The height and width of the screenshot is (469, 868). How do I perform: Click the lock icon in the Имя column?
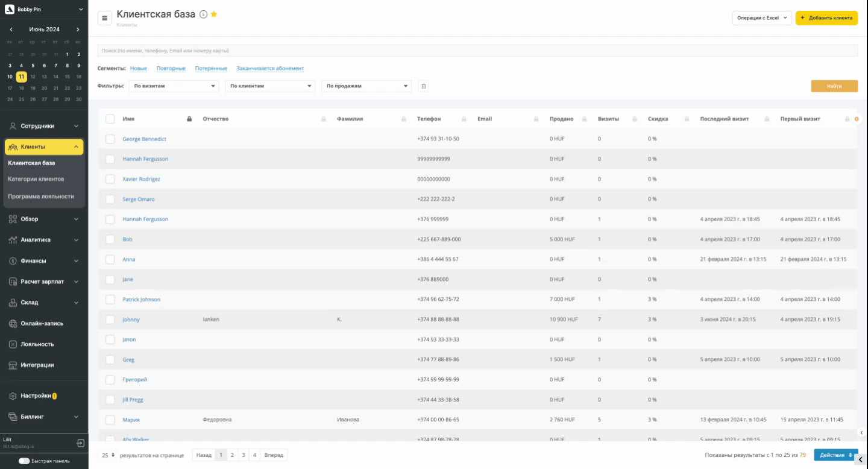point(190,119)
